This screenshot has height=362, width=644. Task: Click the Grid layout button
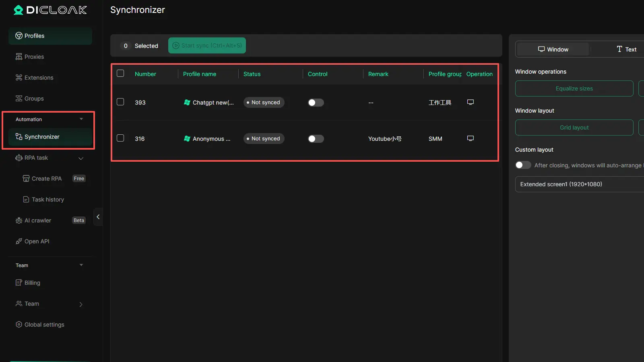574,128
